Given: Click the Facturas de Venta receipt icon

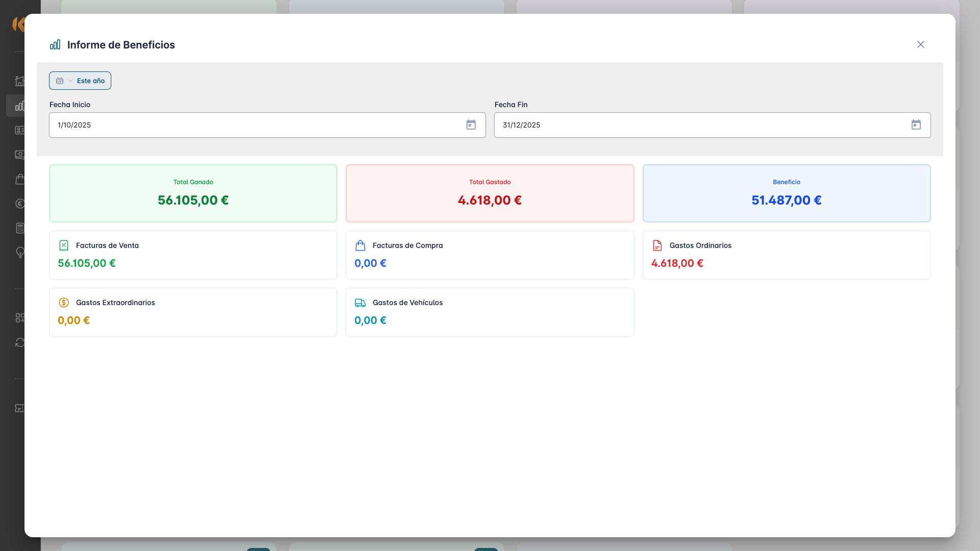Looking at the screenshot, I should click(x=64, y=245).
